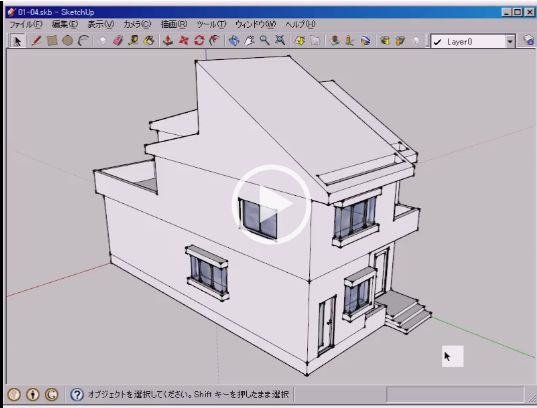Choose the red pencil Line tool
The width and height of the screenshot is (537, 408).
tap(36, 41)
